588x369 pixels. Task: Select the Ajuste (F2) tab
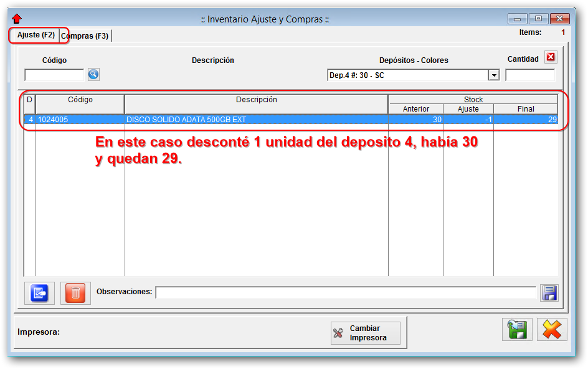pos(36,35)
